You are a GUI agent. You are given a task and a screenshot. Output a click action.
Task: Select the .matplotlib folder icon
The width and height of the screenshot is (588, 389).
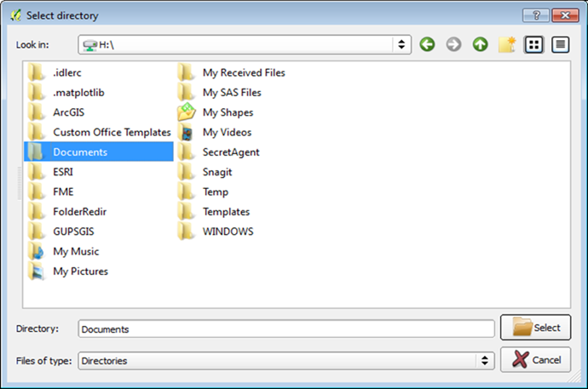(x=37, y=92)
